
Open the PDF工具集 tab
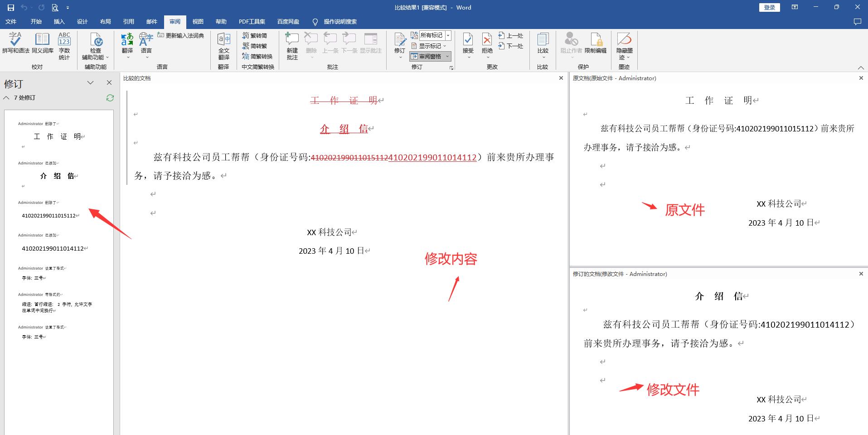252,21
